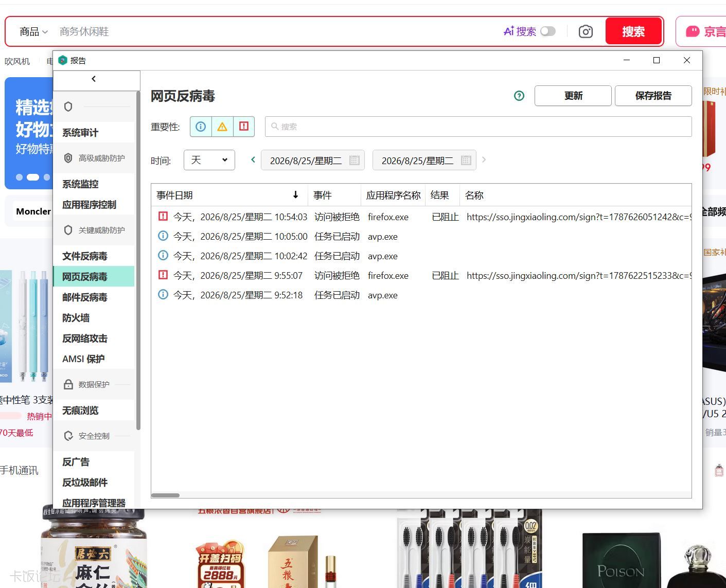Click the info icon for 10:02:42 event
Image resolution: width=726 pixels, height=588 pixels.
[163, 256]
